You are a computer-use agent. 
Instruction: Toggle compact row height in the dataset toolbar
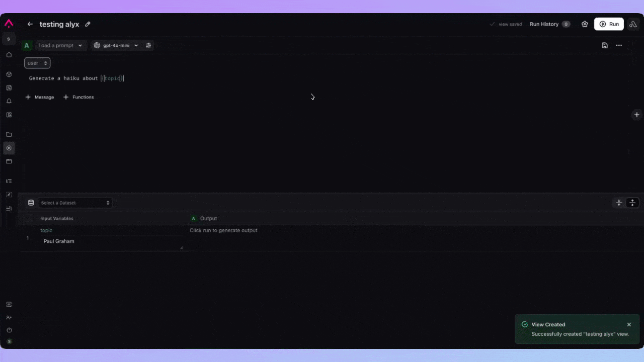(619, 203)
